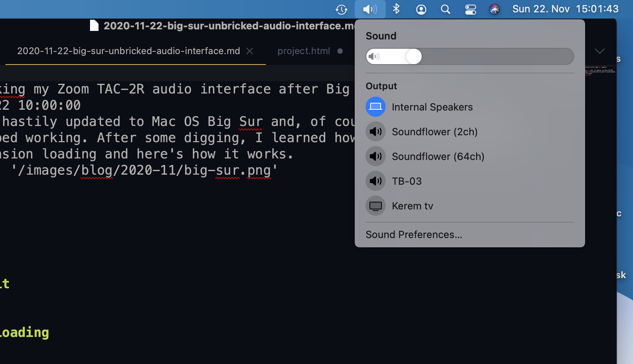Click the 'Output' section heading

coord(381,86)
